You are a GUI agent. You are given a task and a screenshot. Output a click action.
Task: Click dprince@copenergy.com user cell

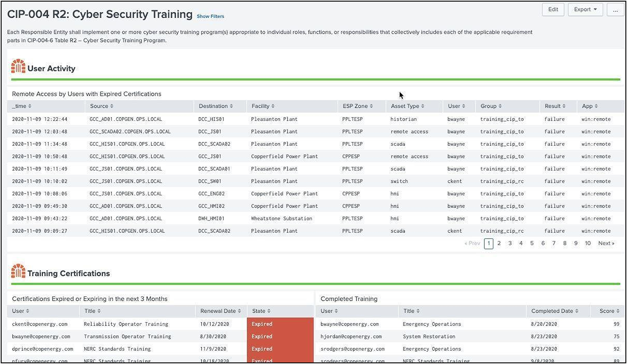pos(42,349)
